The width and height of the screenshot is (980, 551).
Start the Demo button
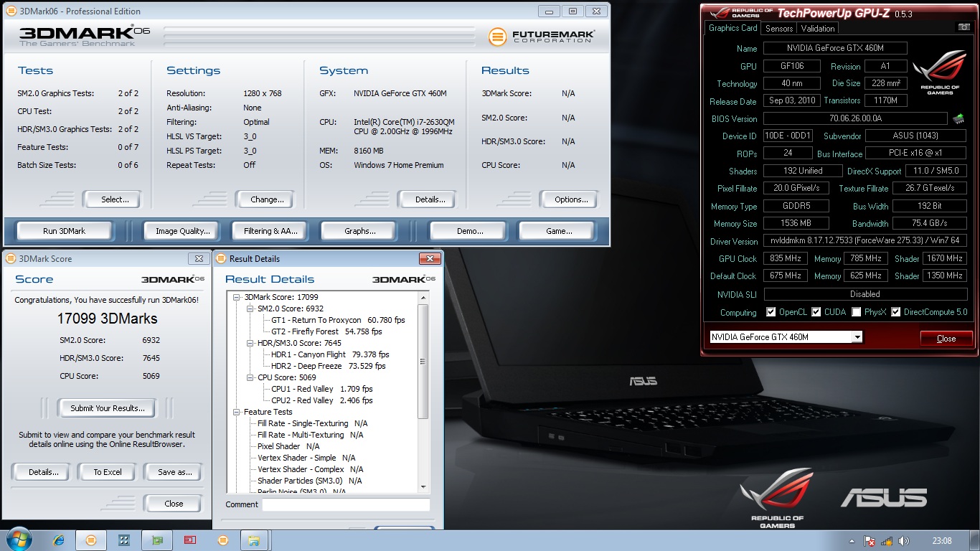click(470, 231)
